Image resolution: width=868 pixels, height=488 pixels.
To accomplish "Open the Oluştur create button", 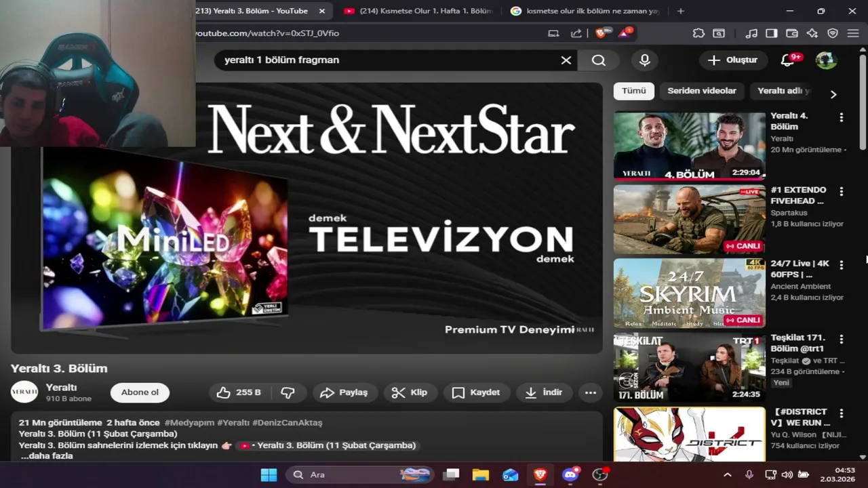I will pyautogui.click(x=732, y=60).
